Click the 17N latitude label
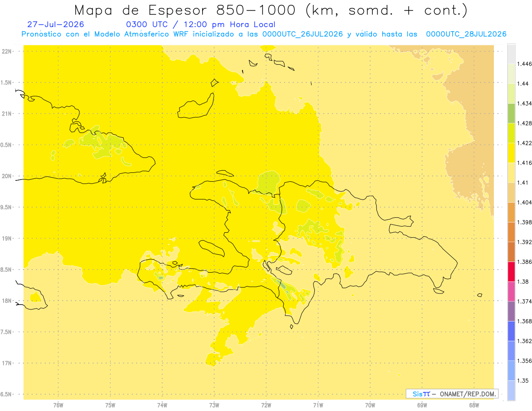This screenshot has width=532, height=411. pyautogui.click(x=6, y=363)
